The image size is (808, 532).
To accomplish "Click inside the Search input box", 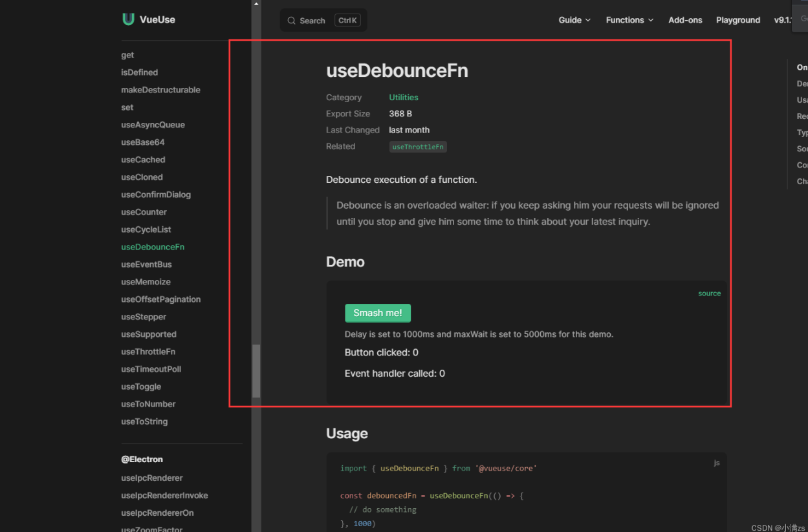I will point(313,21).
